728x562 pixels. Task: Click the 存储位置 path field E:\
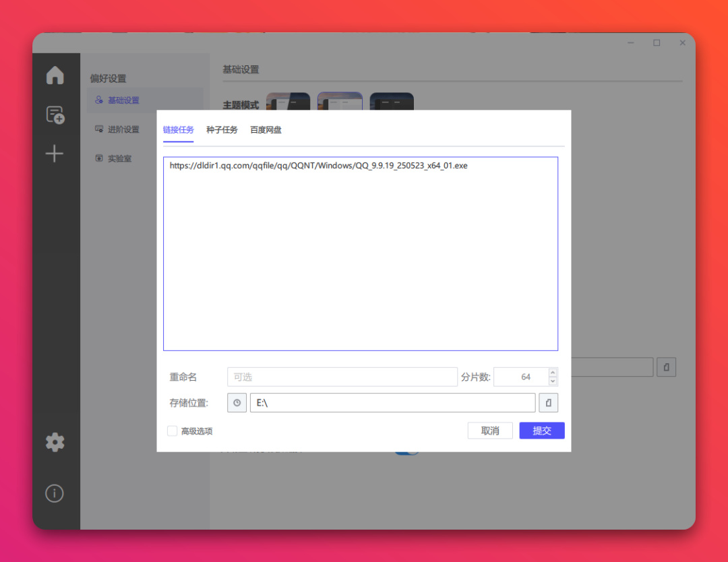point(393,403)
